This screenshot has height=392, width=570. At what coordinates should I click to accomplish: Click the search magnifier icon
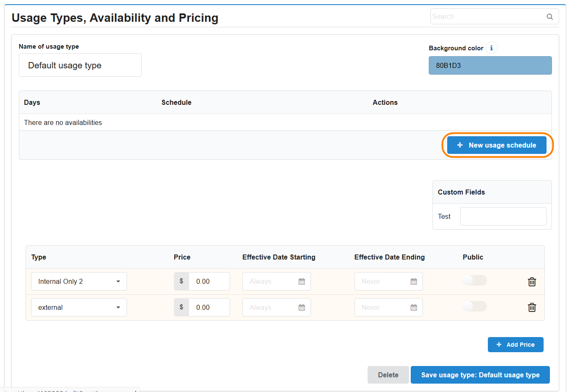(549, 17)
